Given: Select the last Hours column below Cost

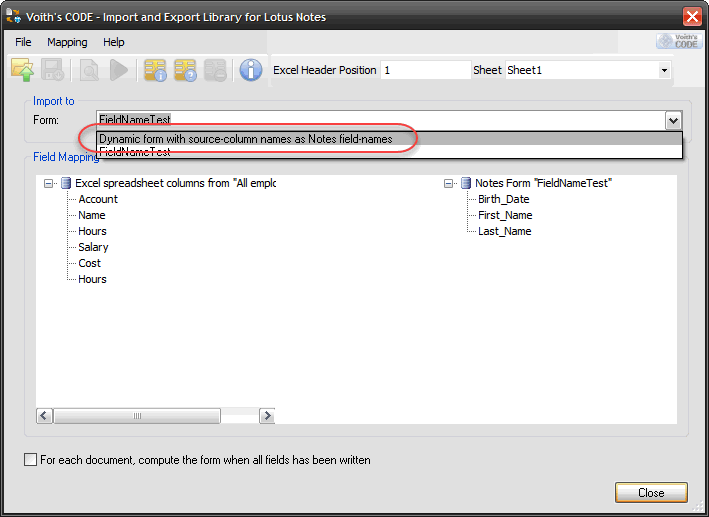Looking at the screenshot, I should click(92, 279).
